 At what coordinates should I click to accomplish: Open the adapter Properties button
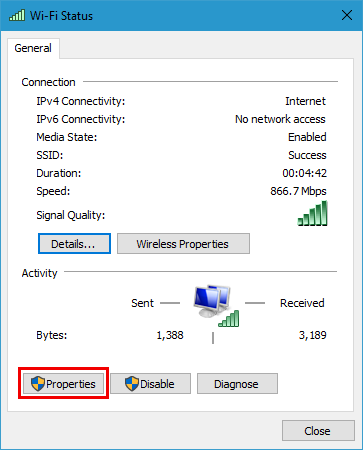pyautogui.click(x=63, y=384)
